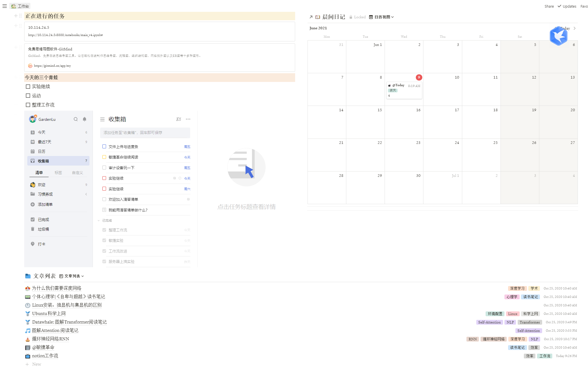
Task: Check the 运动 frog task checkbox
Action: click(28, 95)
